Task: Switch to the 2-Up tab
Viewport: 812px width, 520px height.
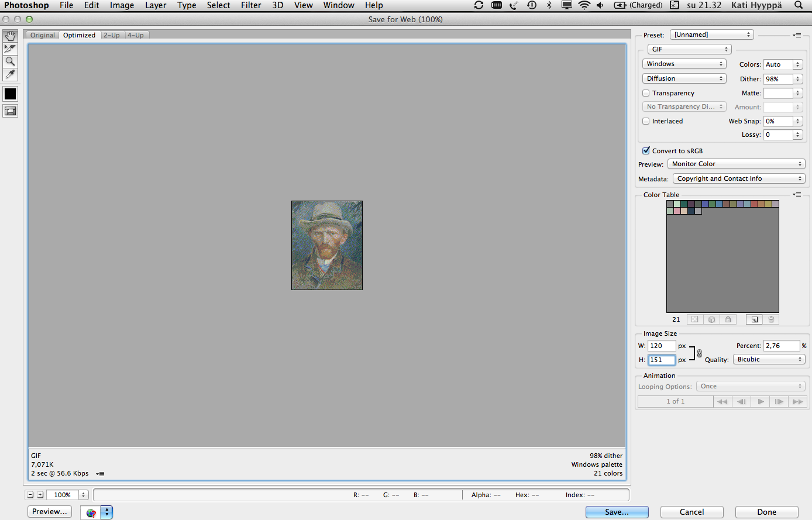Action: (x=112, y=35)
